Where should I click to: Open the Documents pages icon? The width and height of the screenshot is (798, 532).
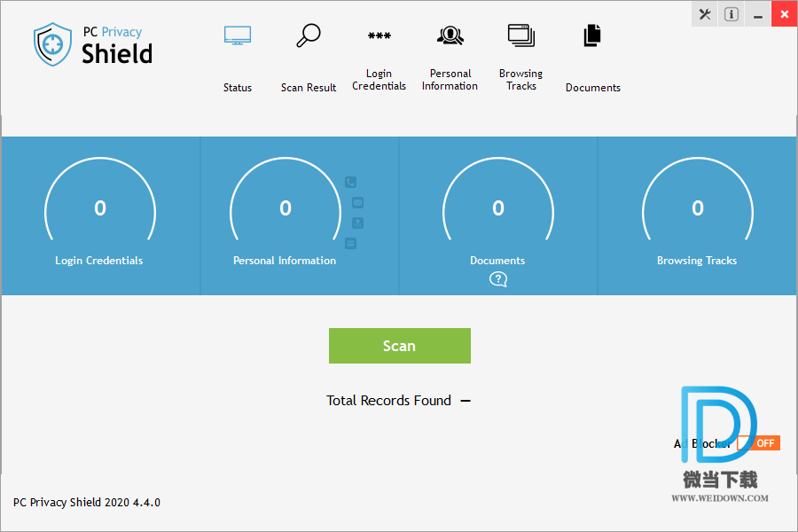pos(592,35)
